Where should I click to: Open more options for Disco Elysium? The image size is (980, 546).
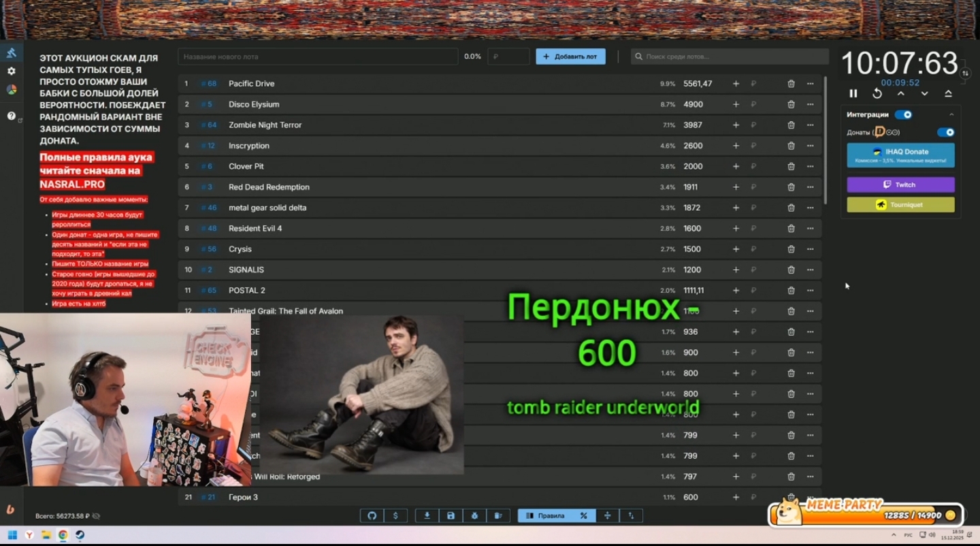[810, 104]
